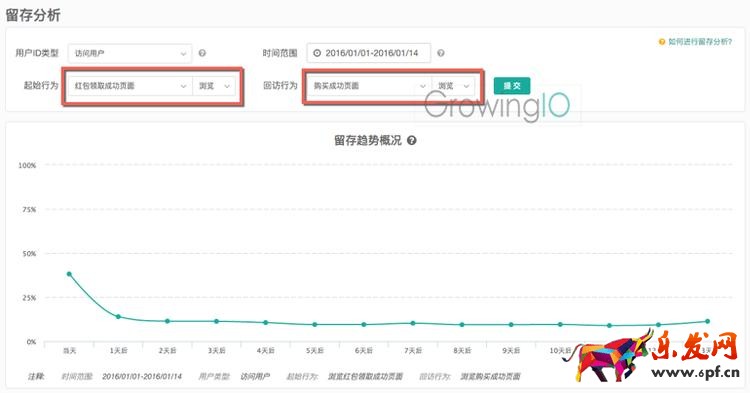Click the 25% y-axis label
The image size is (750, 393).
29,298
